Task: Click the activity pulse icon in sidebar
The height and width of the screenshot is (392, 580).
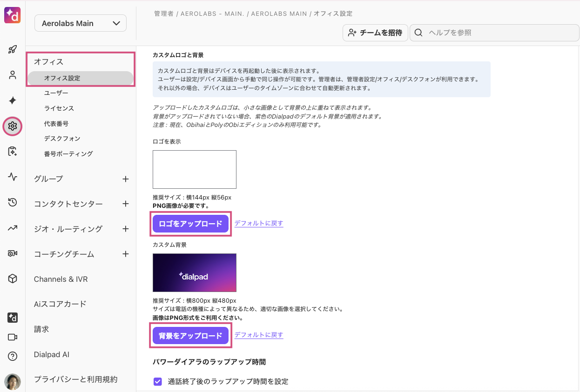Action: (x=13, y=177)
